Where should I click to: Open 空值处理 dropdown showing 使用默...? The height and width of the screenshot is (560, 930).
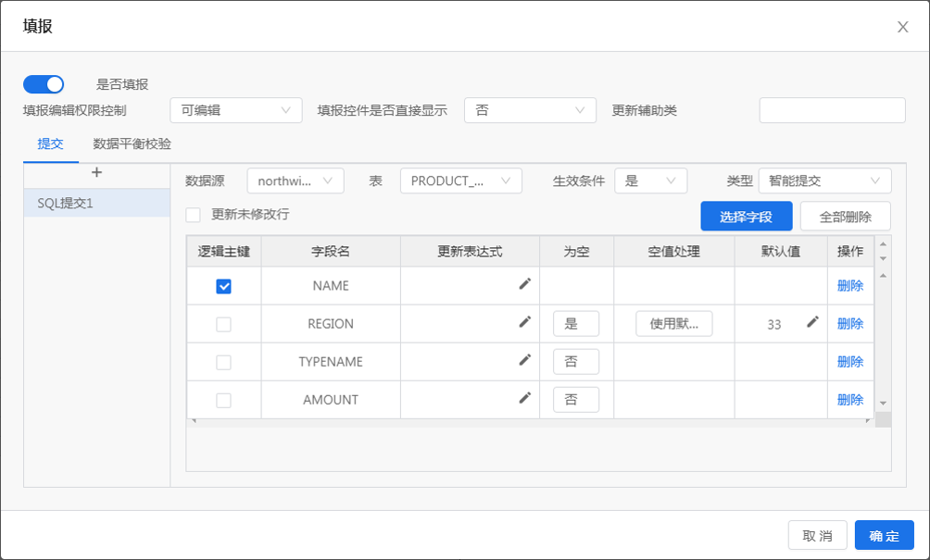(x=673, y=324)
